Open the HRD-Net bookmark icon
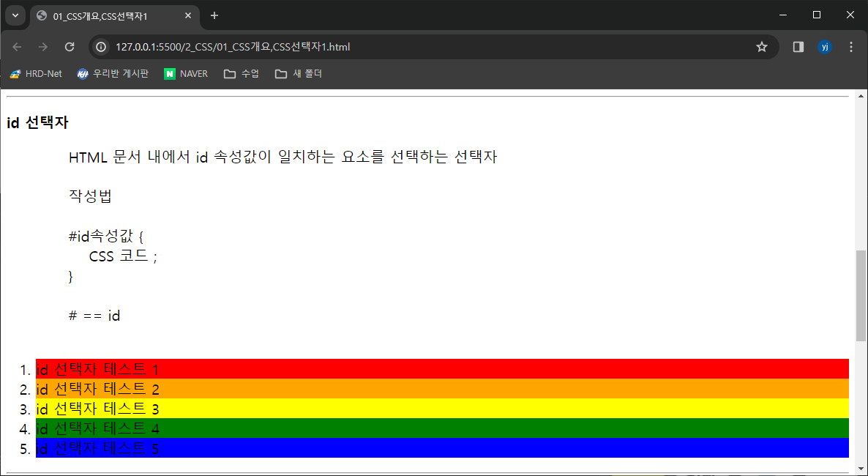 click(x=13, y=73)
